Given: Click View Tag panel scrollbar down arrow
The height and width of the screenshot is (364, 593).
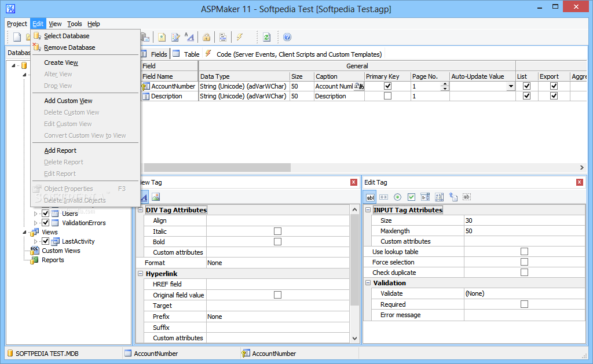Looking at the screenshot, I should 354,339.
